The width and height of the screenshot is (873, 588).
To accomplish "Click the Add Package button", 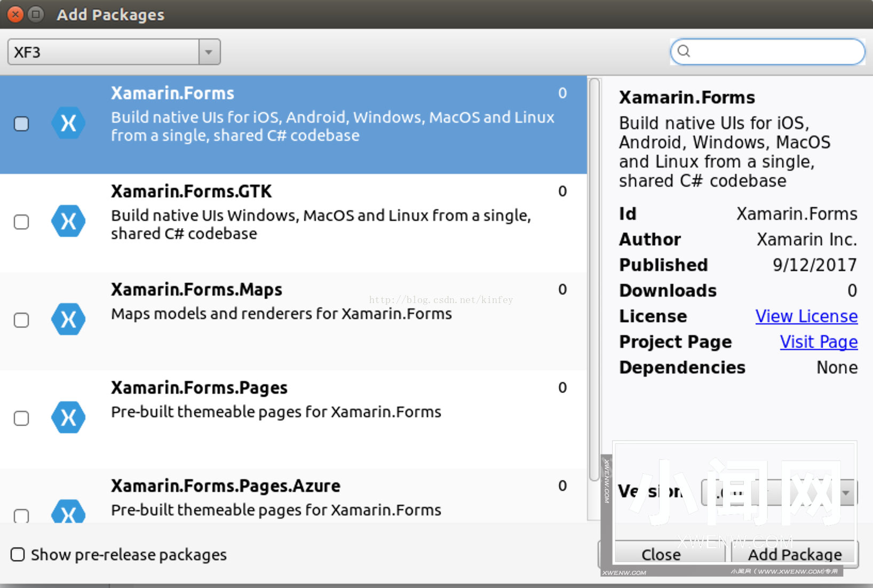I will click(x=795, y=554).
